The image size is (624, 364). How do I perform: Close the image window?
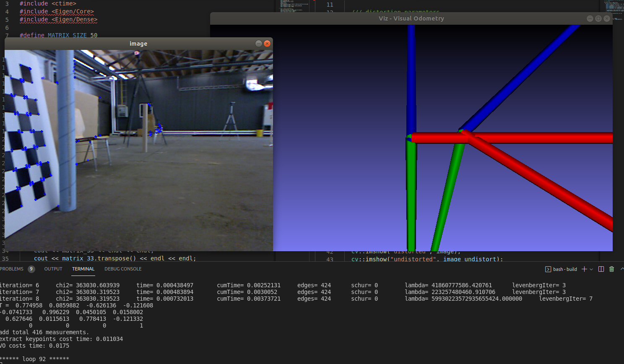click(267, 44)
